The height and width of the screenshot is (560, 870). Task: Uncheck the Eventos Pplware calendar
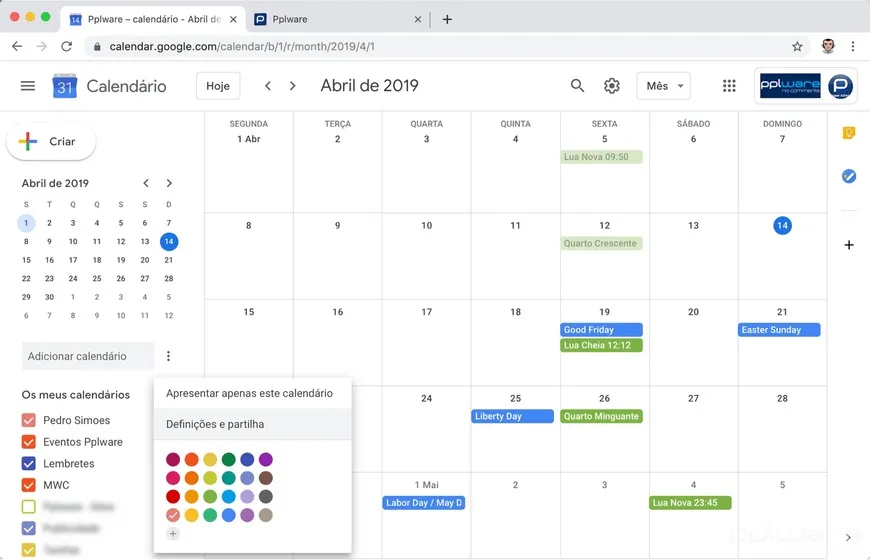(x=28, y=442)
